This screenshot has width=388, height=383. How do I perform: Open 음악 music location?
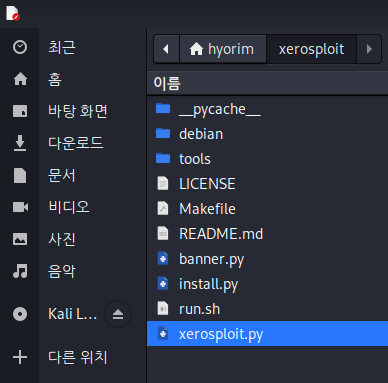point(62,271)
